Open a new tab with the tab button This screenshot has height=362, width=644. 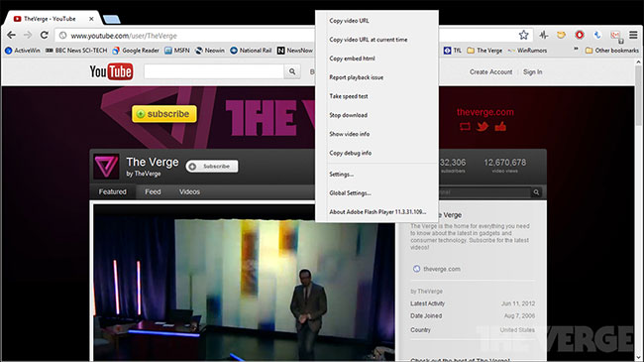pyautogui.click(x=111, y=19)
